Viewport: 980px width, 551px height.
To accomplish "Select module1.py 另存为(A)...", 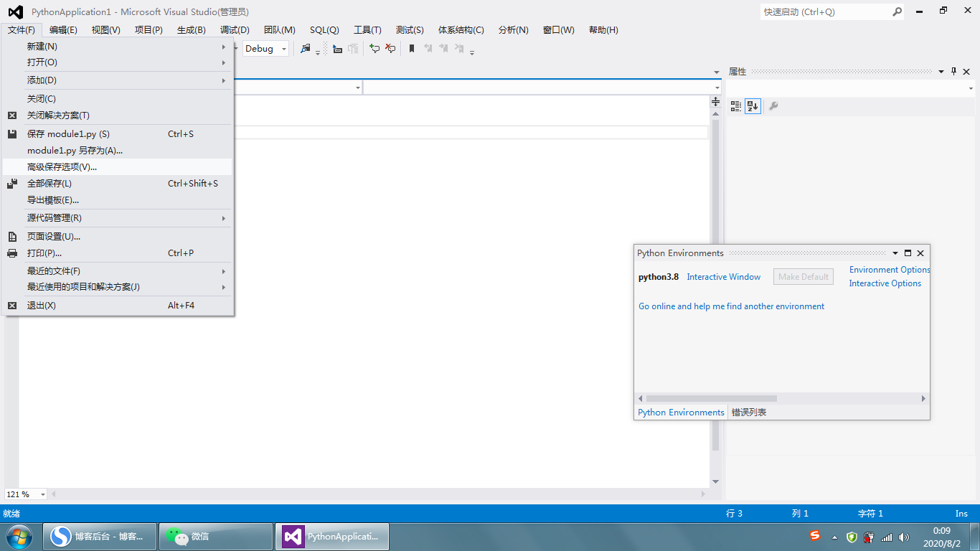I will pyautogui.click(x=118, y=151).
